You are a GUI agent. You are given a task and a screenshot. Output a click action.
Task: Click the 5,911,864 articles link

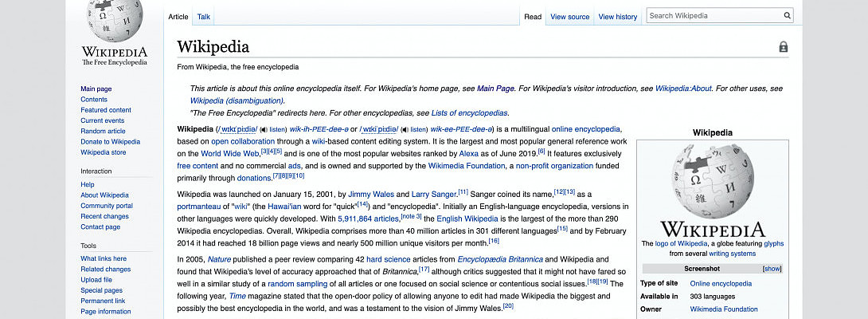[368, 219]
